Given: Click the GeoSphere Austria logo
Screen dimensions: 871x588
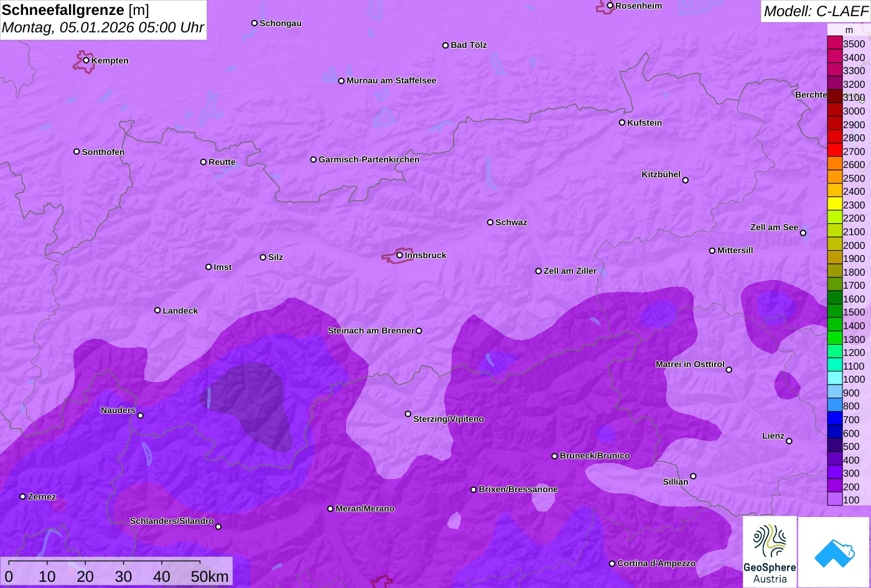Looking at the screenshot, I should point(770,552).
